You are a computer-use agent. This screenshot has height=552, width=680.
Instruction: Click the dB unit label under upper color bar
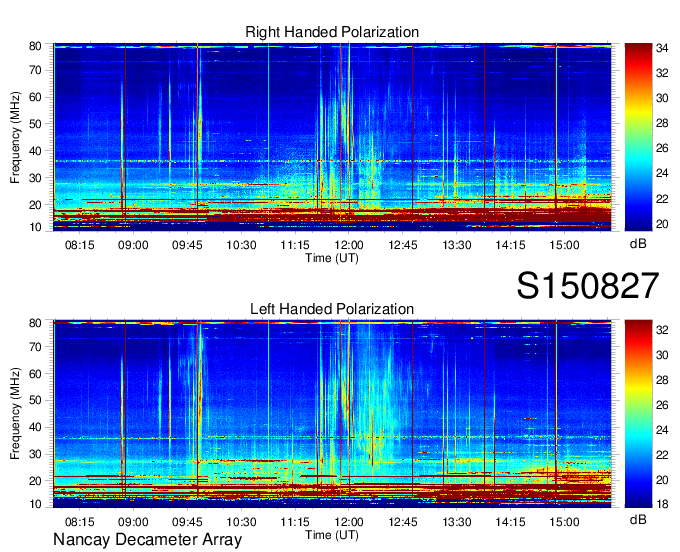638,244
